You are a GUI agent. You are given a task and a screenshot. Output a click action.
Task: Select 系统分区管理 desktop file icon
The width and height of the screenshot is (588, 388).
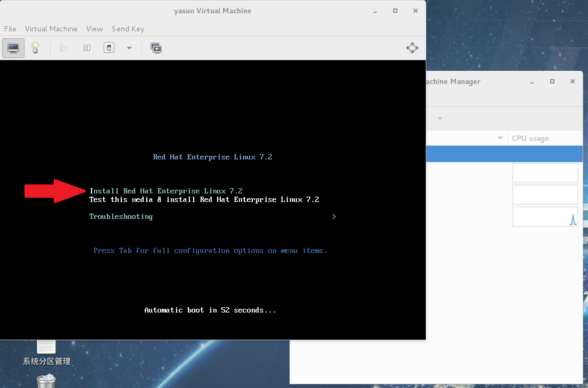point(46,353)
